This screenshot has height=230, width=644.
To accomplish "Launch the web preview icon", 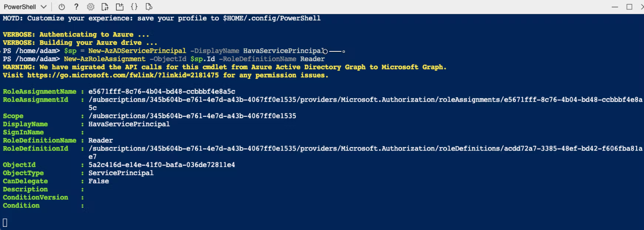I will (x=149, y=7).
